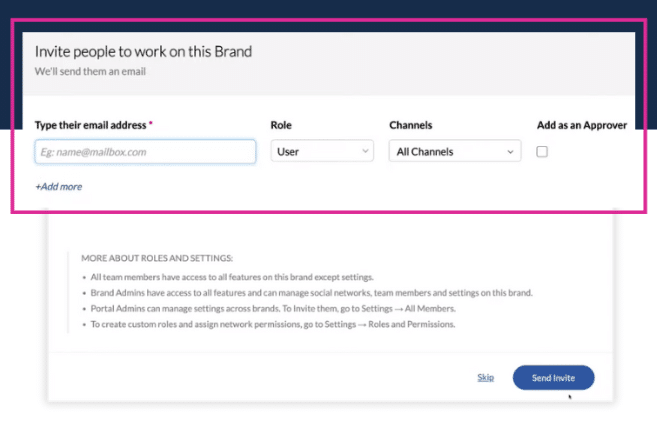Click the 'Type their email address' label
Viewport: 658px width, 447px height.
(93, 125)
